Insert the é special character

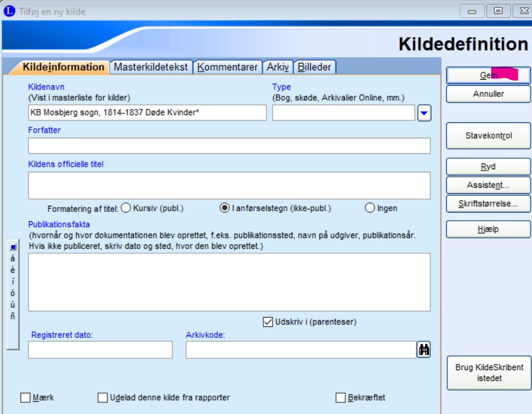[13, 270]
